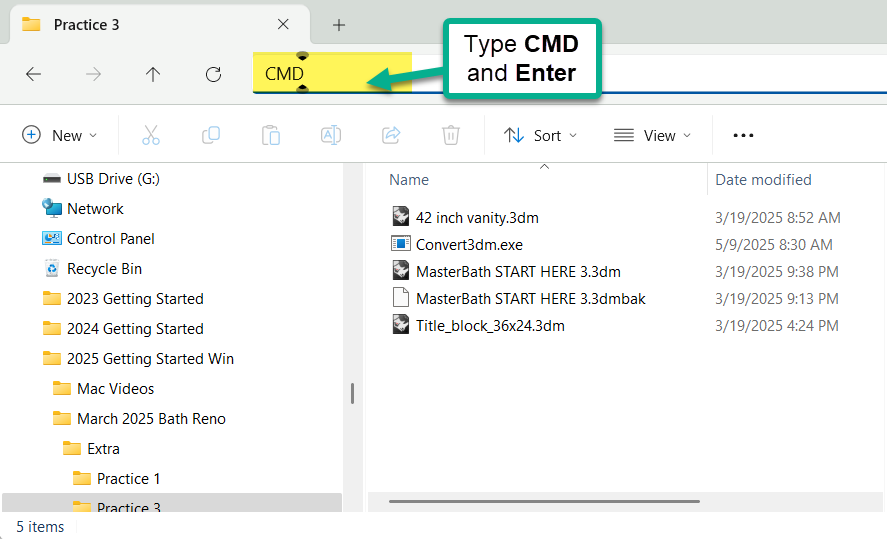Click the 3/19/2025 9:38 PM date cell
Screen dimensions: 887x539
click(x=776, y=272)
